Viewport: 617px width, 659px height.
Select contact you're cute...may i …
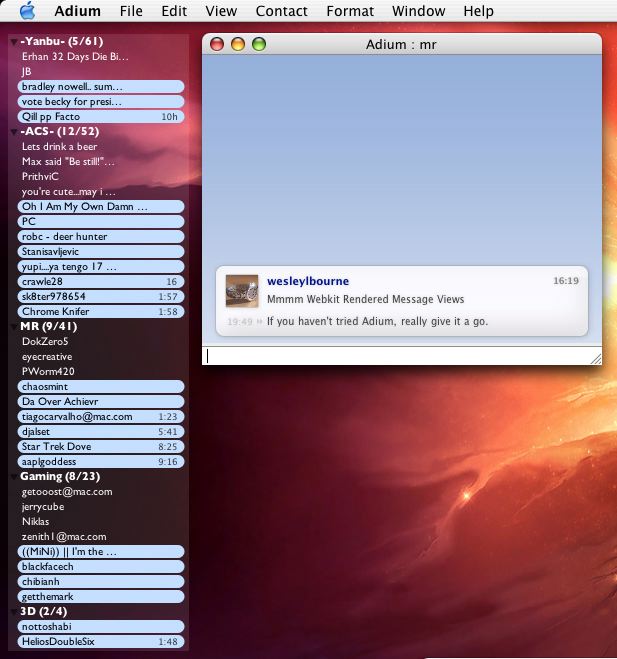(101, 192)
